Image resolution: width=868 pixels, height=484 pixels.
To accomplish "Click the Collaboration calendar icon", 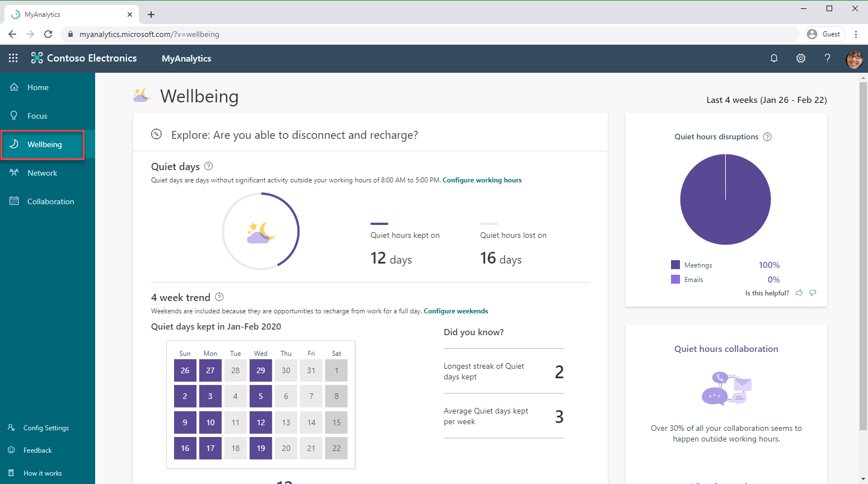I will (x=14, y=201).
